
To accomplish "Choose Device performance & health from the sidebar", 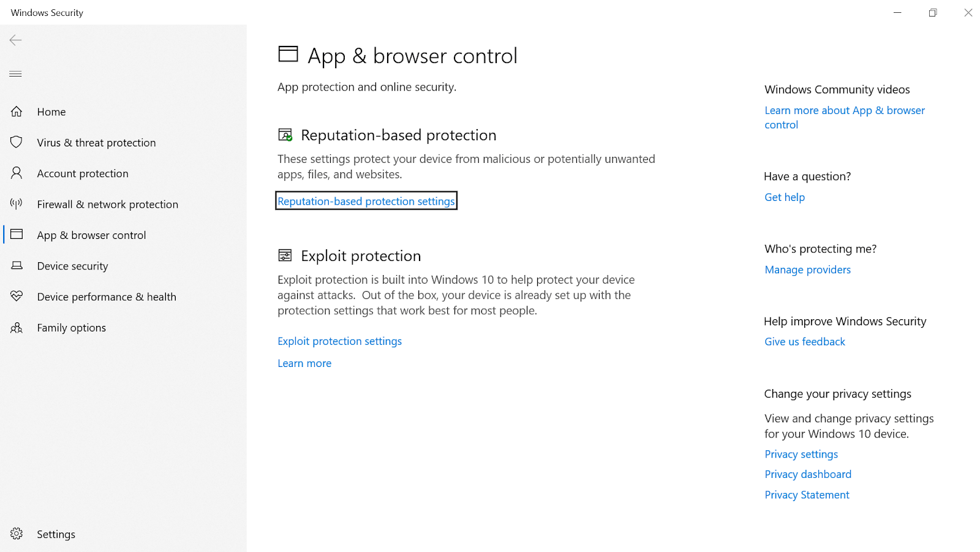I will pyautogui.click(x=106, y=297).
